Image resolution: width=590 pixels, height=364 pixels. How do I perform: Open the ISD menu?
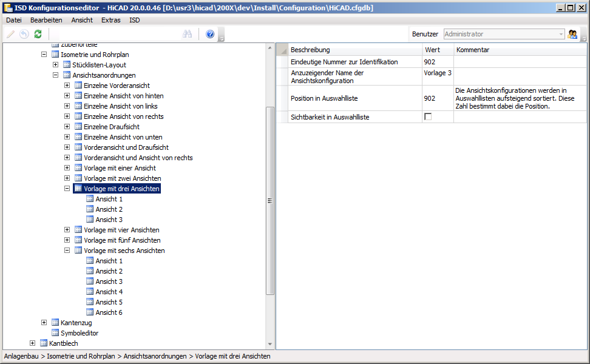pyautogui.click(x=135, y=20)
